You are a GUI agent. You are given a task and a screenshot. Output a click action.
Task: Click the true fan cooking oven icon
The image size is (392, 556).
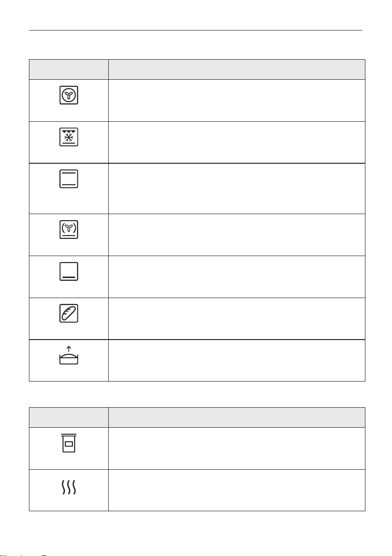69,95
